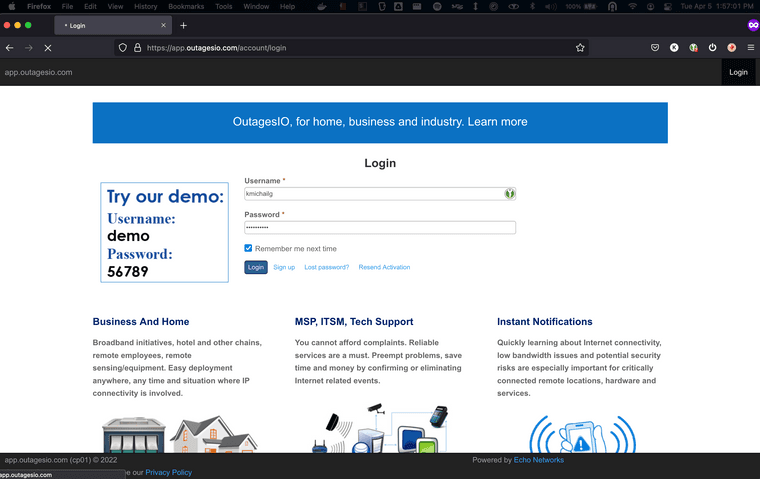Open the Window menu
The width and height of the screenshot is (760, 479).
[256, 6]
